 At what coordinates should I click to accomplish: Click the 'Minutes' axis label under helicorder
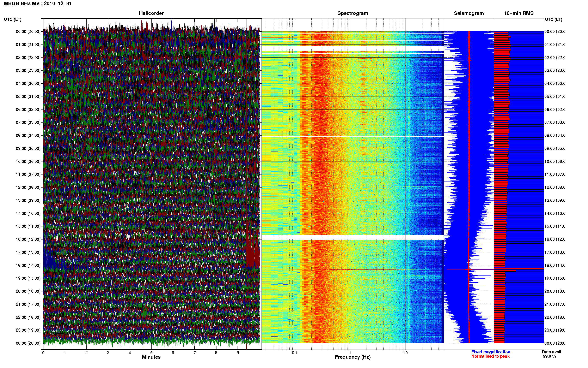pyautogui.click(x=151, y=357)
